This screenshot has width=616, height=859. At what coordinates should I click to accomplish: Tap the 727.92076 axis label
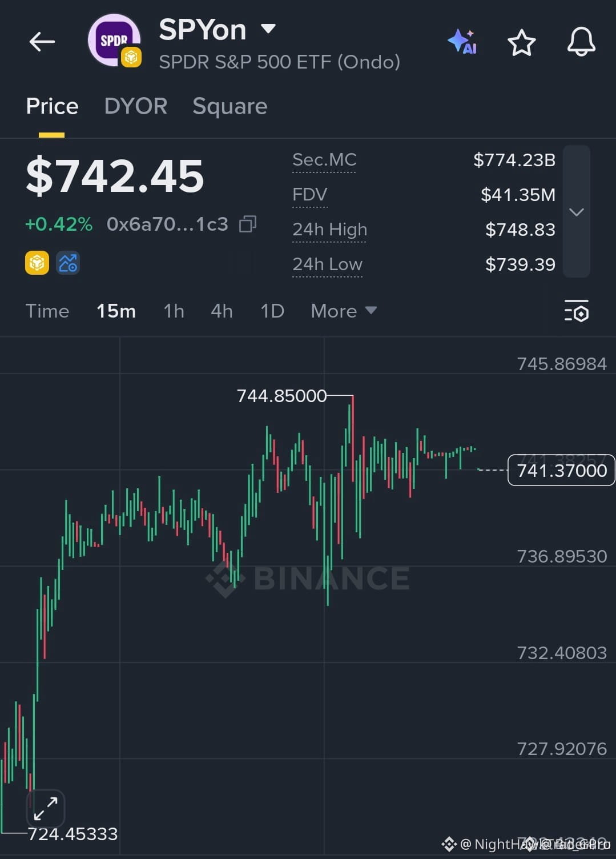coord(562,749)
